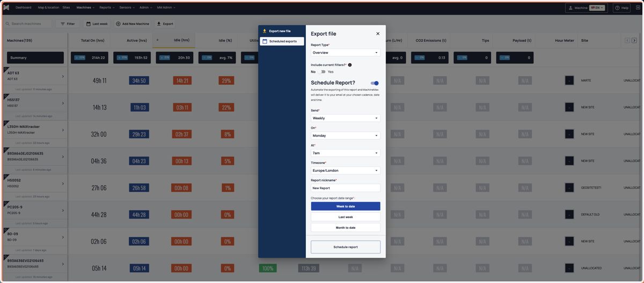Open the On day dropdown showing Monday
Screen dimensions: 644x283
(346, 135)
